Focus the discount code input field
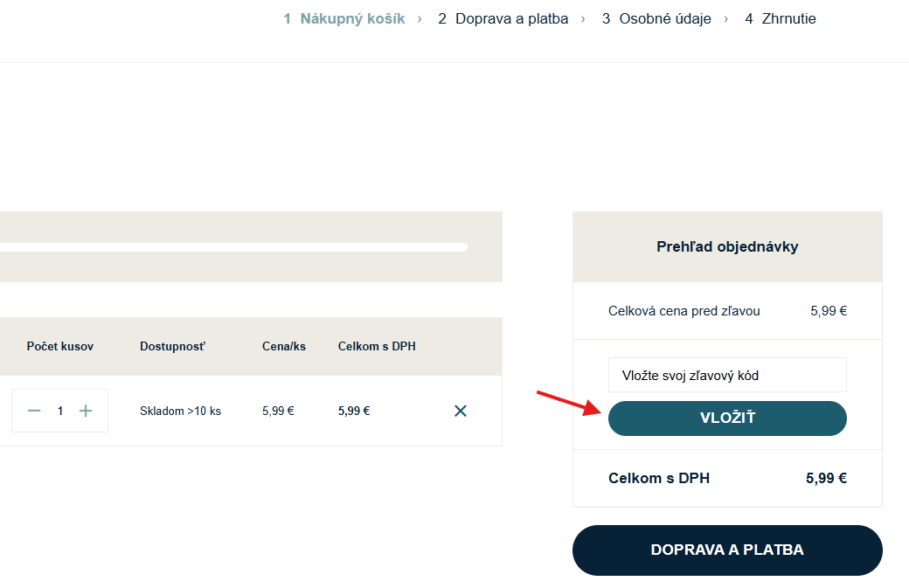 click(727, 376)
